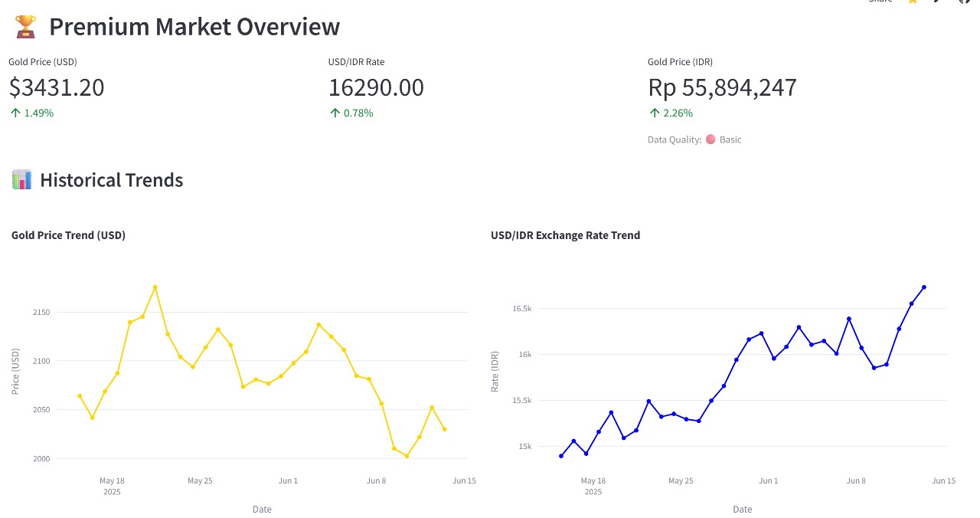980x518 pixels.
Task: Click the green up arrow beside 0.78%
Action: pos(335,113)
